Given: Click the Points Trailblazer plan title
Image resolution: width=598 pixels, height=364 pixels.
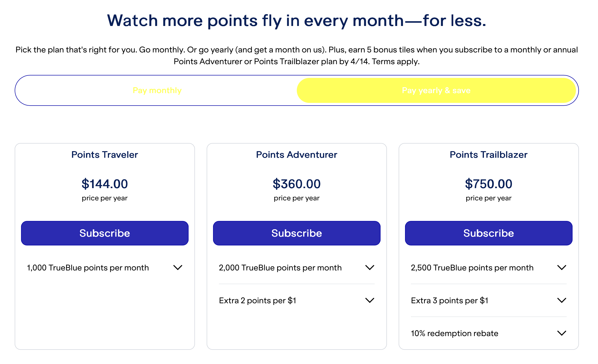Looking at the screenshot, I should point(489,154).
